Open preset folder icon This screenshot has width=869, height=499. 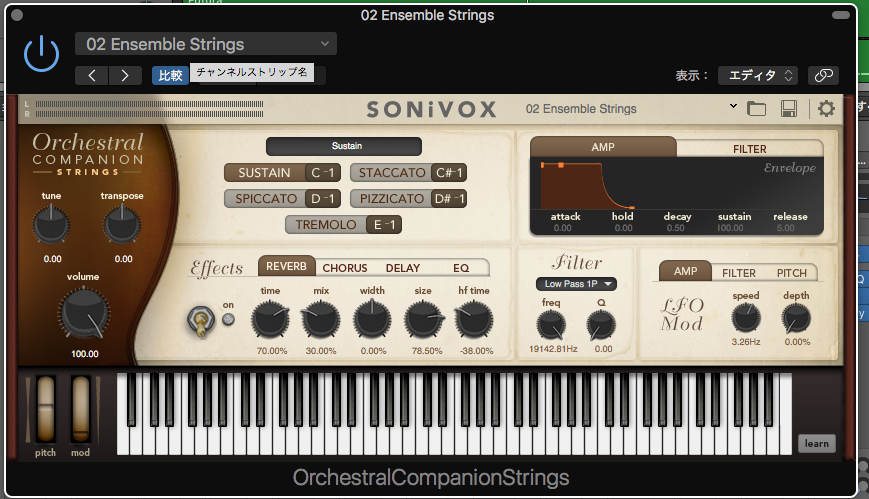pyautogui.click(x=756, y=109)
